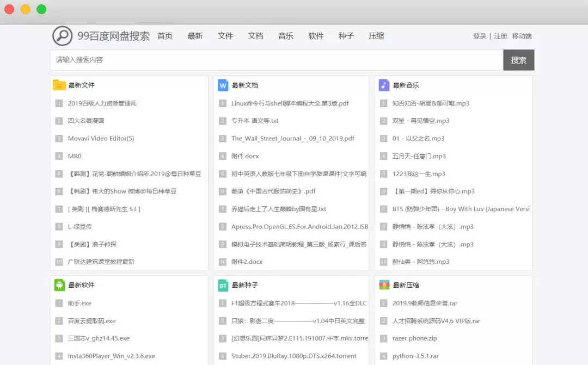This screenshot has width=588, height=365.
Task: Open 四大名著漫画 file result
Action: tap(86, 121)
